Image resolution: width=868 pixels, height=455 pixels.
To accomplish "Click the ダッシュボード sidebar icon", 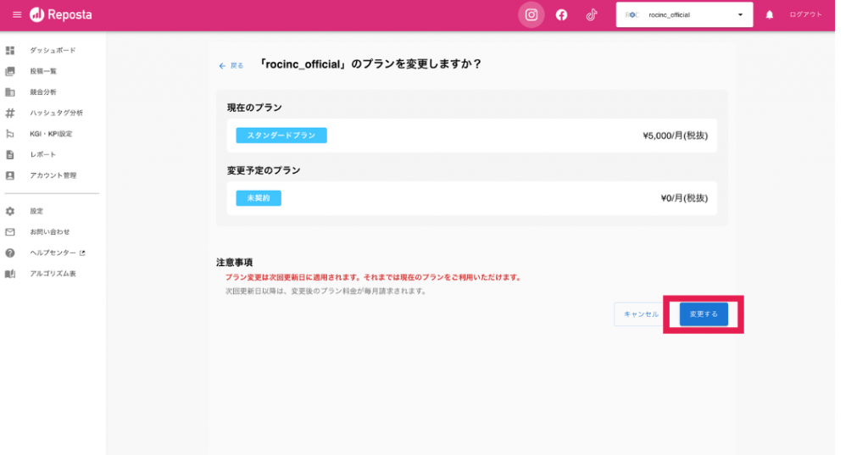I will [x=10, y=50].
